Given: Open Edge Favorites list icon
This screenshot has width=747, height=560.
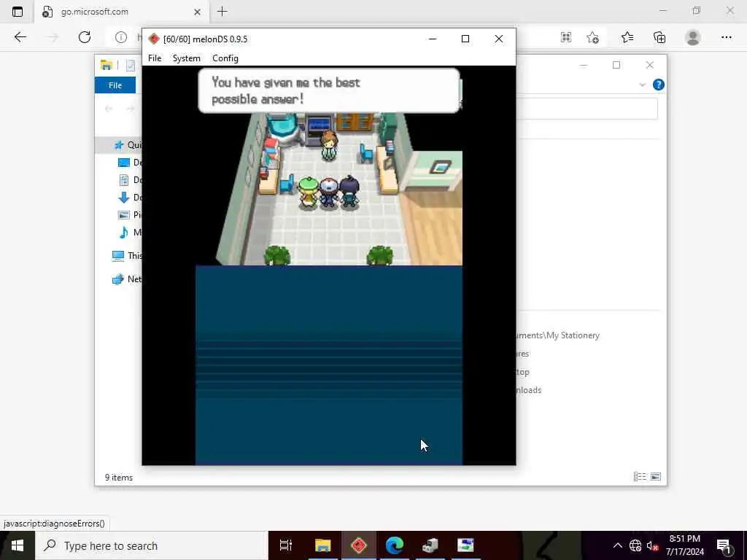Looking at the screenshot, I should point(627,37).
